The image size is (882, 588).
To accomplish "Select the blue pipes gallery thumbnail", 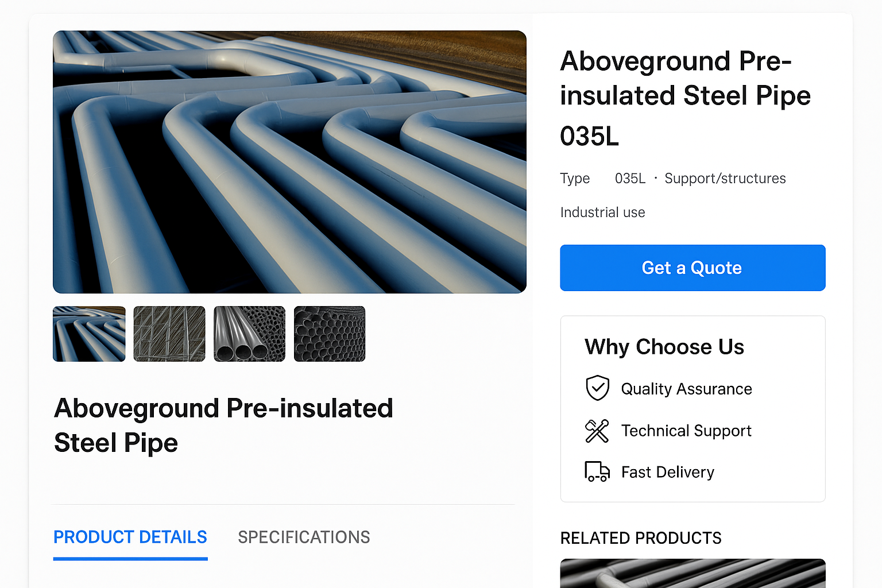I will point(89,334).
